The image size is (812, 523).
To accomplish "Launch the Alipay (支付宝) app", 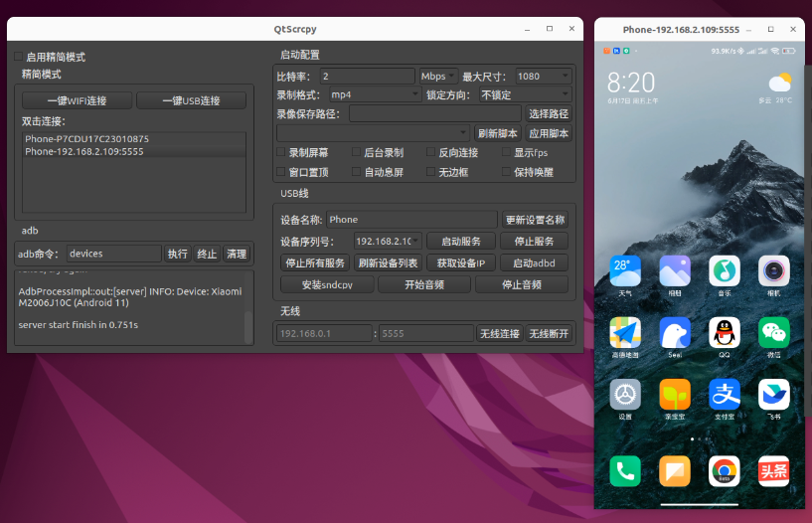I will pyautogui.click(x=725, y=395).
